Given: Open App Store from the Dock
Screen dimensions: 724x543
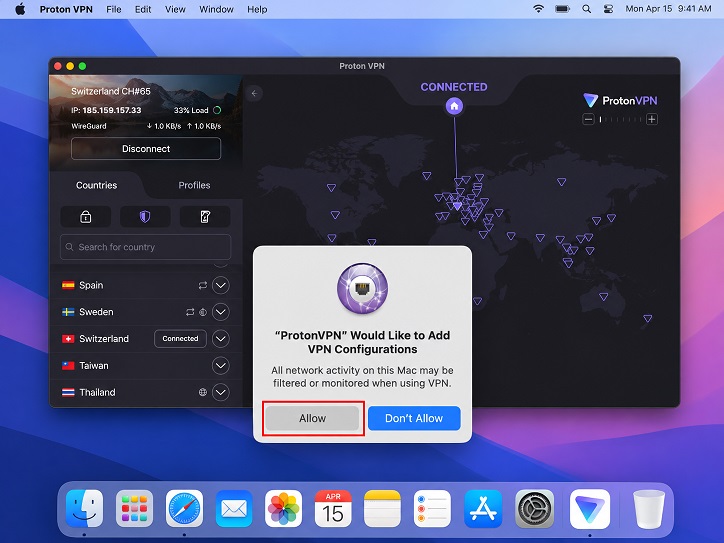Looking at the screenshot, I should 483,508.
